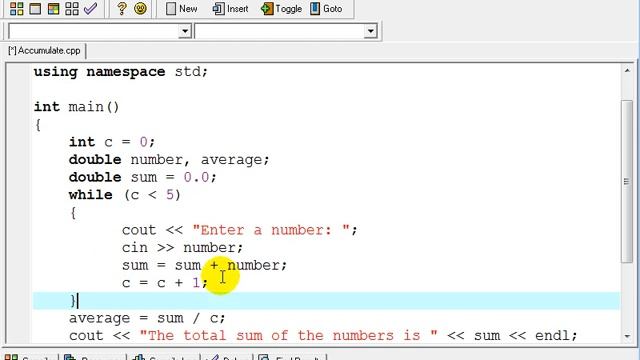
Task: Click the "Enter a number: " string literal
Action: [271, 230]
